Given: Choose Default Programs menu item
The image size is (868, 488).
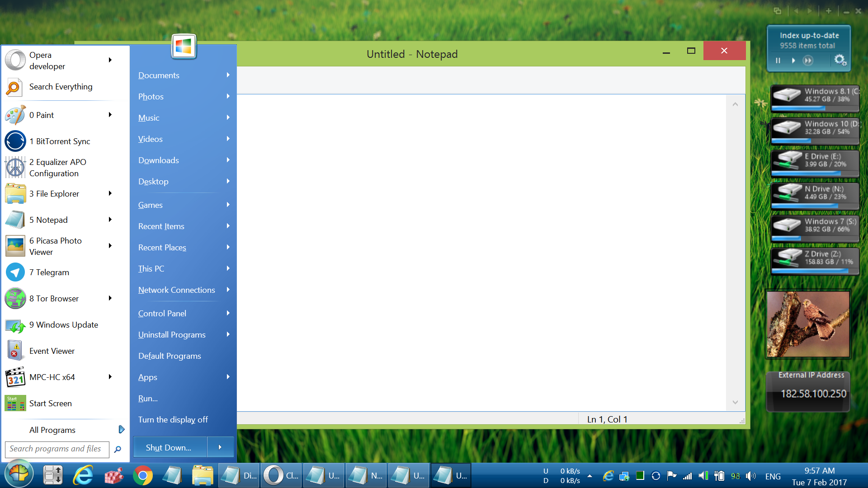Looking at the screenshot, I should click(170, 356).
